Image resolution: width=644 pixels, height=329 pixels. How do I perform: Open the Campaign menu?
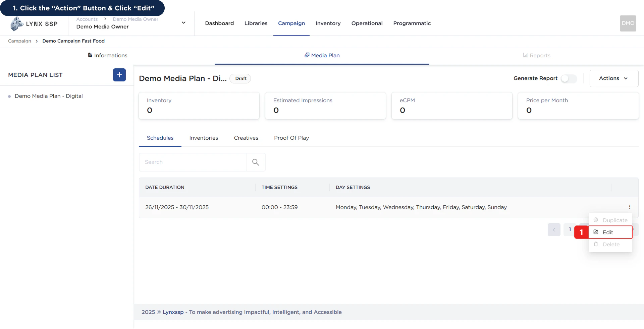click(x=291, y=23)
